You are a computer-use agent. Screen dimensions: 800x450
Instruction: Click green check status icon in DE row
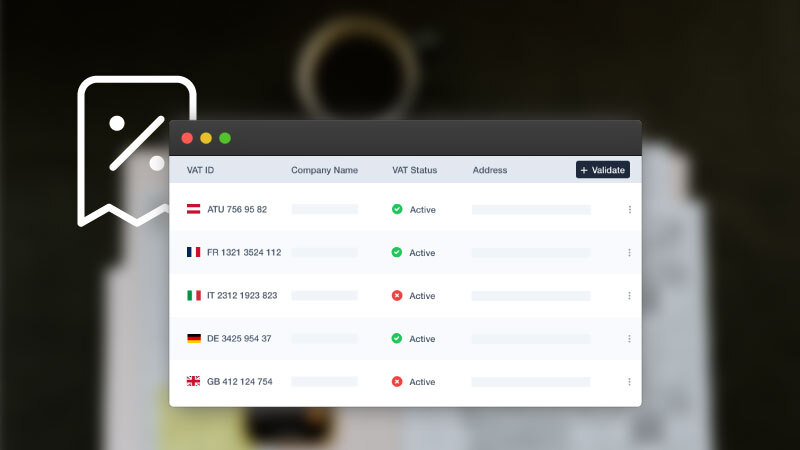pyautogui.click(x=396, y=338)
